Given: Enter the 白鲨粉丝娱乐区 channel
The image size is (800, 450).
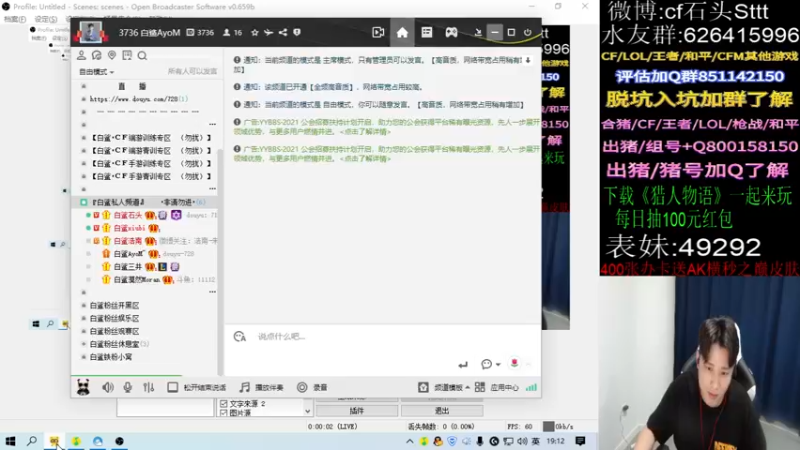Looking at the screenshot, I should (114, 318).
